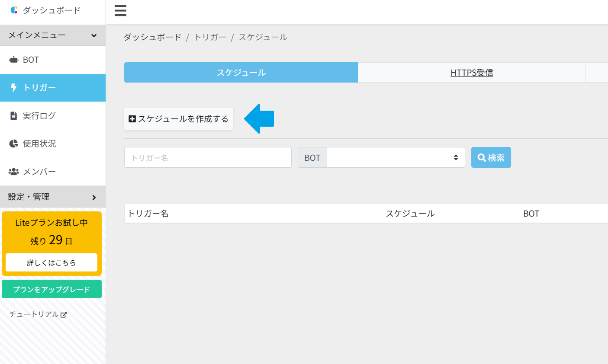Click the hamburger menu icon
Image resolution: width=608 pixels, height=364 pixels.
coord(120,10)
